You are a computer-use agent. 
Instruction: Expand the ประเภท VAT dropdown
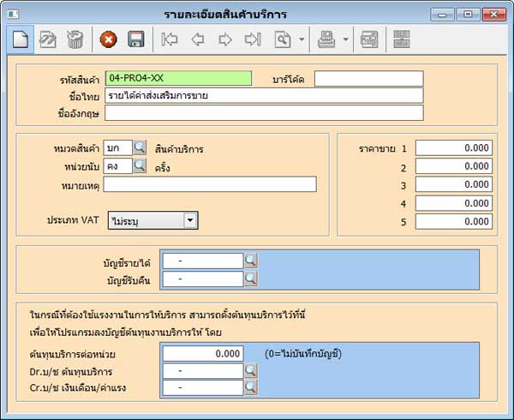(x=190, y=220)
